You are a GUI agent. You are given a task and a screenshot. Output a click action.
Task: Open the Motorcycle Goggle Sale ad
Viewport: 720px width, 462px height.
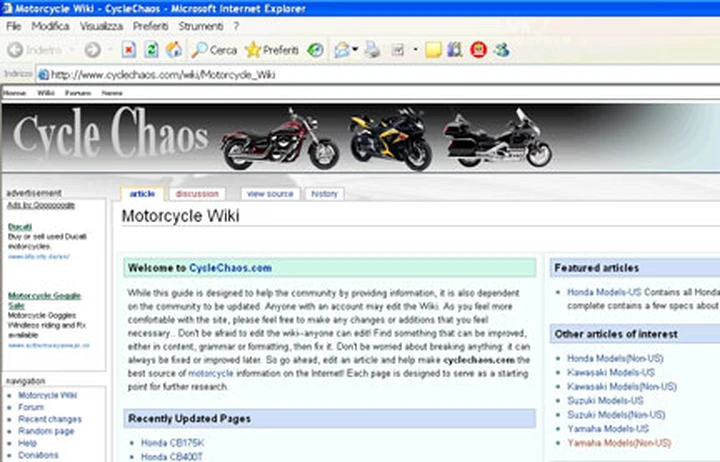45,300
